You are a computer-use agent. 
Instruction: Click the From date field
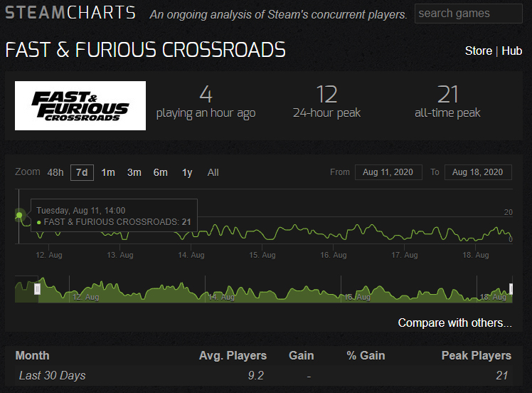[387, 172]
